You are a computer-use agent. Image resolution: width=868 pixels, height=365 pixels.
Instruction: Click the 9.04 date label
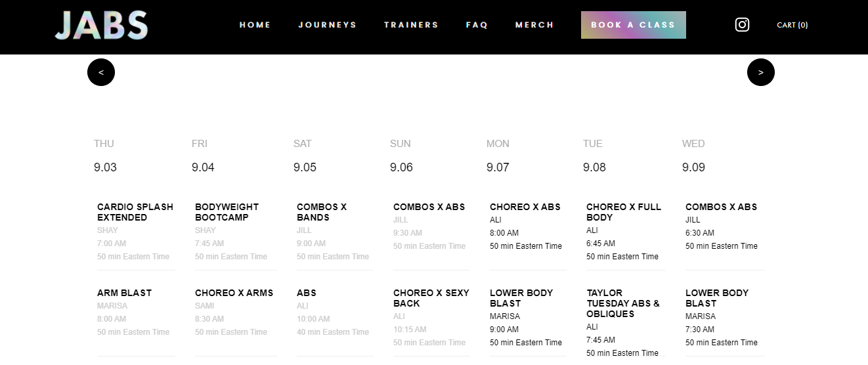pos(203,167)
